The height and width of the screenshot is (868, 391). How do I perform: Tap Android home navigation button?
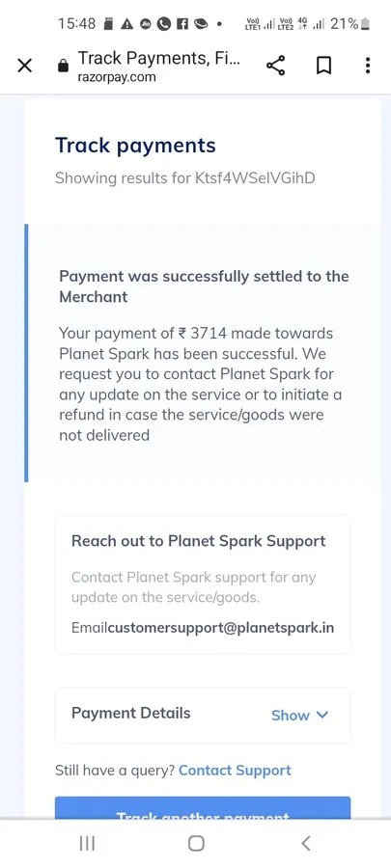[x=196, y=843]
